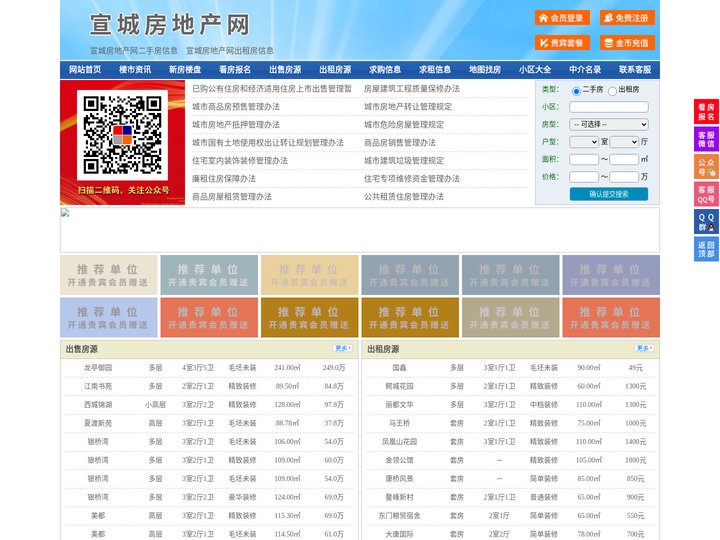Viewport: 720px width, 540px height.
Task: Open the 免费注册 free registration button
Action: coord(627,18)
